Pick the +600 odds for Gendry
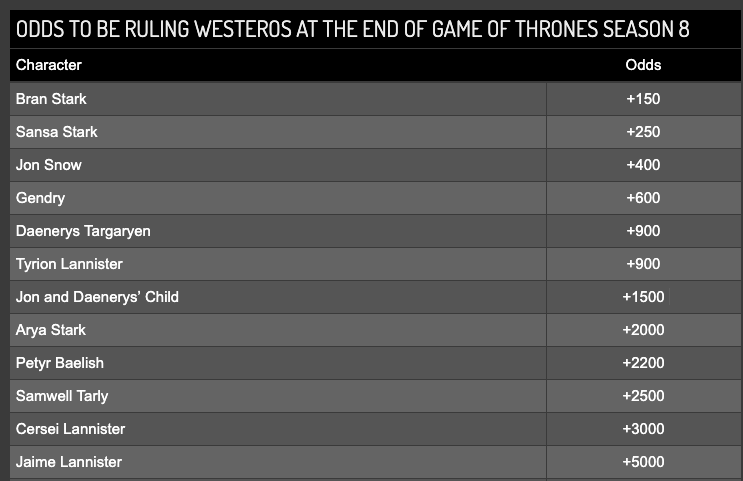The height and width of the screenshot is (481, 743). (x=643, y=198)
